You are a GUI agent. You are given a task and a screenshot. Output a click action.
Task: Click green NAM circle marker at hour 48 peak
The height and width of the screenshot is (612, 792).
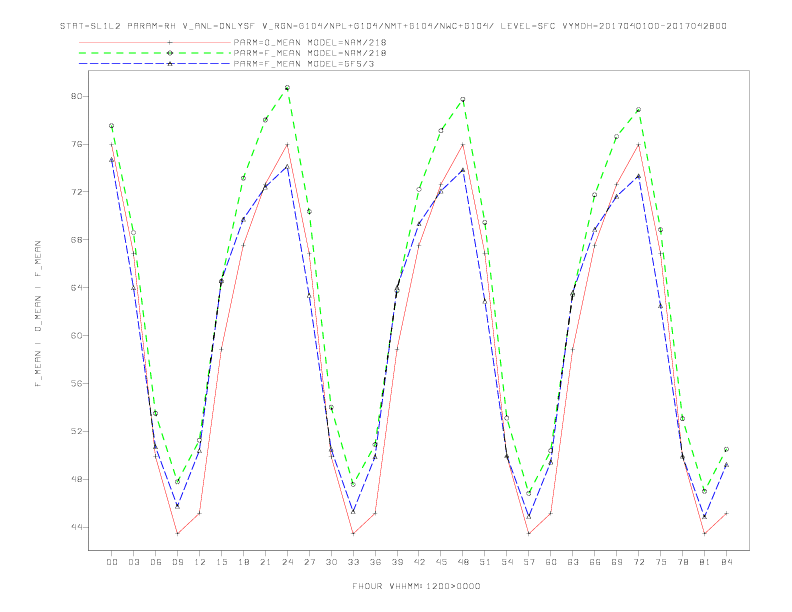coord(463,99)
